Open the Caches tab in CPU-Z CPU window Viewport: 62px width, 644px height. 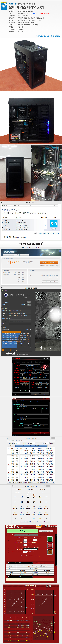click(x=19, y=362)
